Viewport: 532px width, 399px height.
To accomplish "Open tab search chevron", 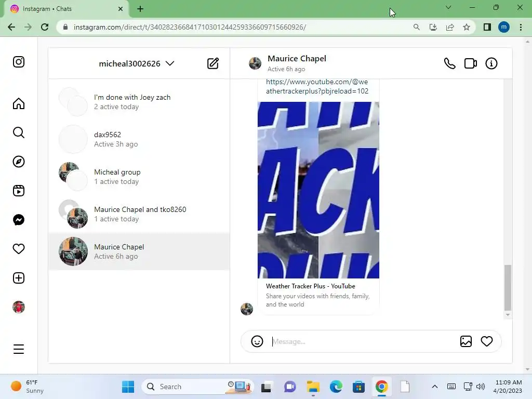I will [448, 7].
